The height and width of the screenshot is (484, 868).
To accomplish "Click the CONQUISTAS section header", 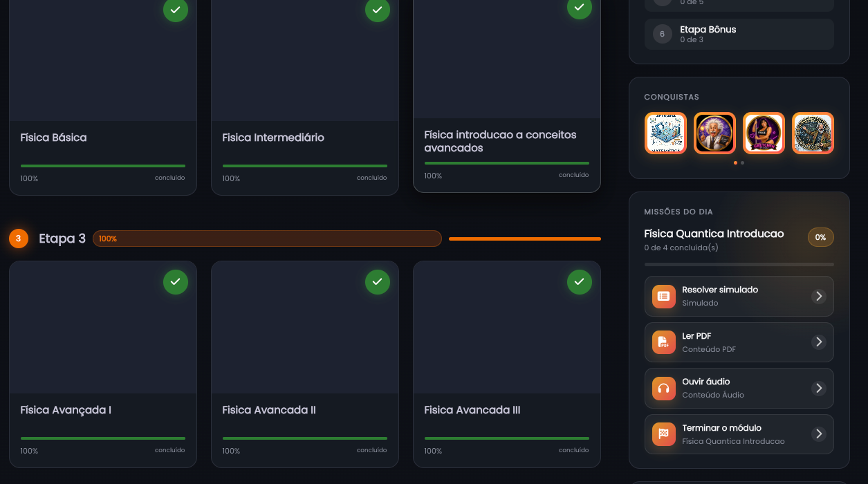I will coord(672,97).
